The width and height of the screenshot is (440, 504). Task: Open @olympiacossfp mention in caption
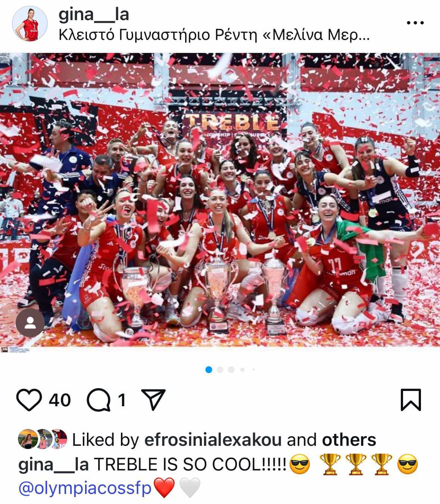coord(85,488)
